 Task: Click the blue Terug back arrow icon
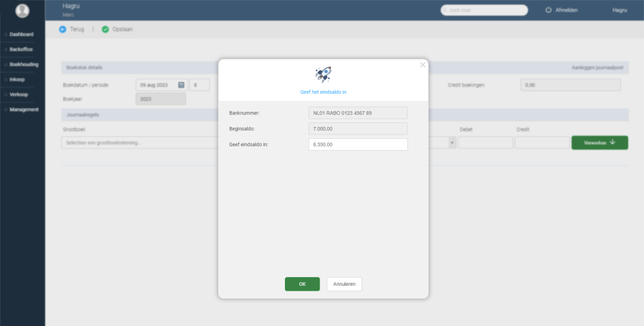point(62,29)
